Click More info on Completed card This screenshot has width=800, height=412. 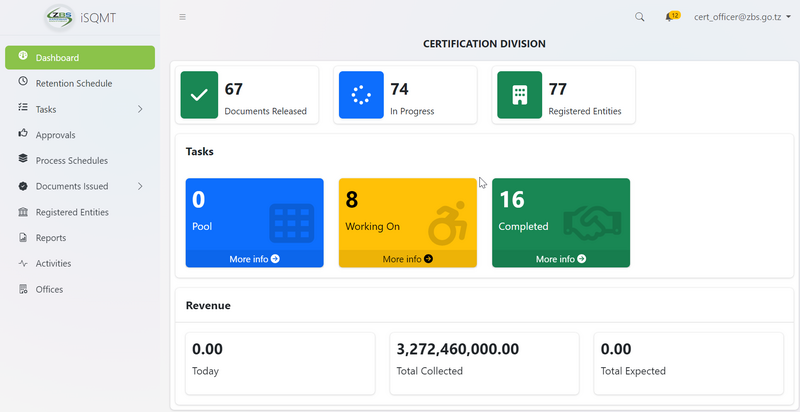click(560, 259)
